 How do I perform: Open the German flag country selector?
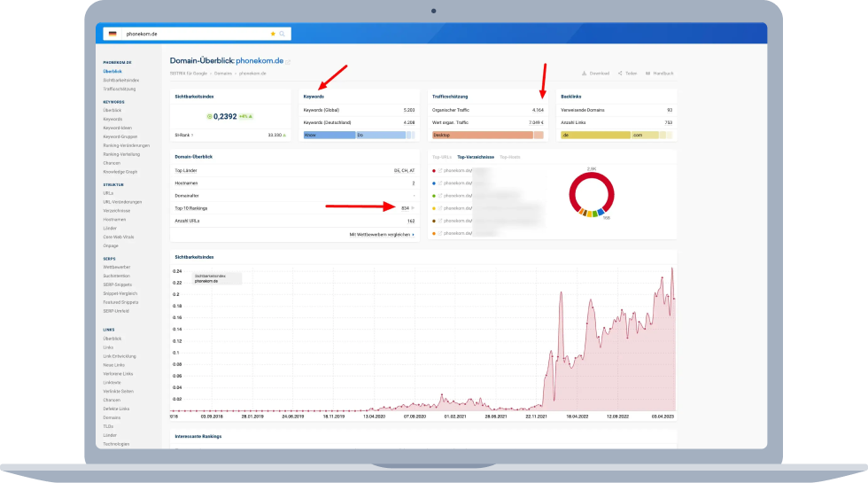click(112, 34)
